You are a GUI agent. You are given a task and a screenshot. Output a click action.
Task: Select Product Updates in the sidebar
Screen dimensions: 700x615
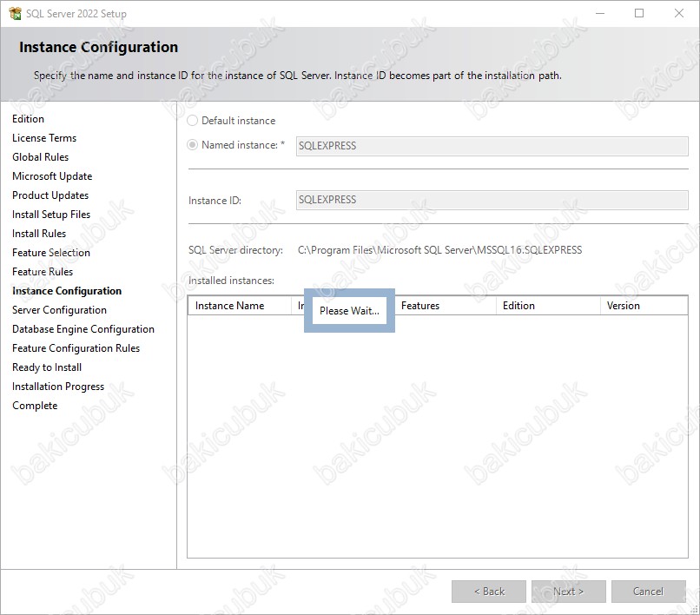click(50, 195)
